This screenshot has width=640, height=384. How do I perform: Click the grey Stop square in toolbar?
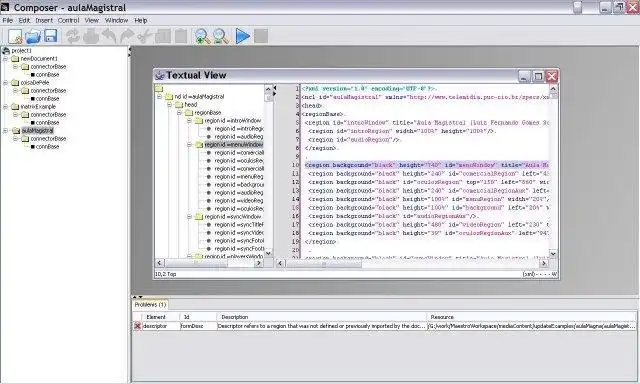point(261,36)
